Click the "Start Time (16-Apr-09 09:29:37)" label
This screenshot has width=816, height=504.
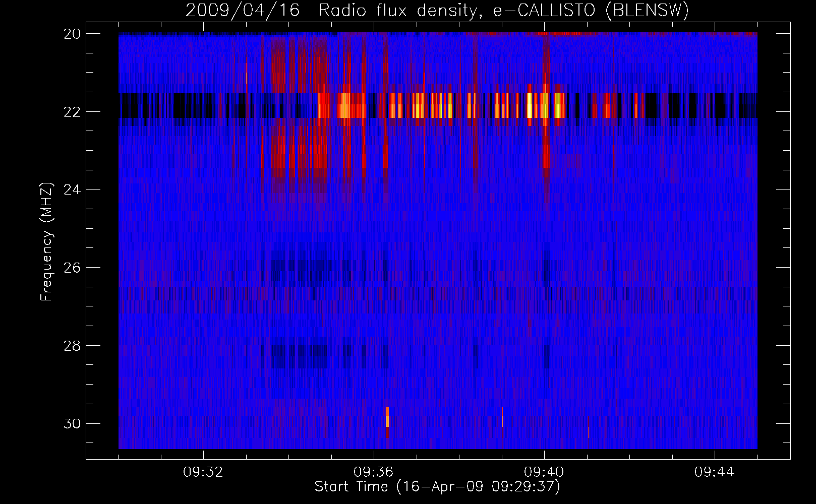tap(437, 487)
